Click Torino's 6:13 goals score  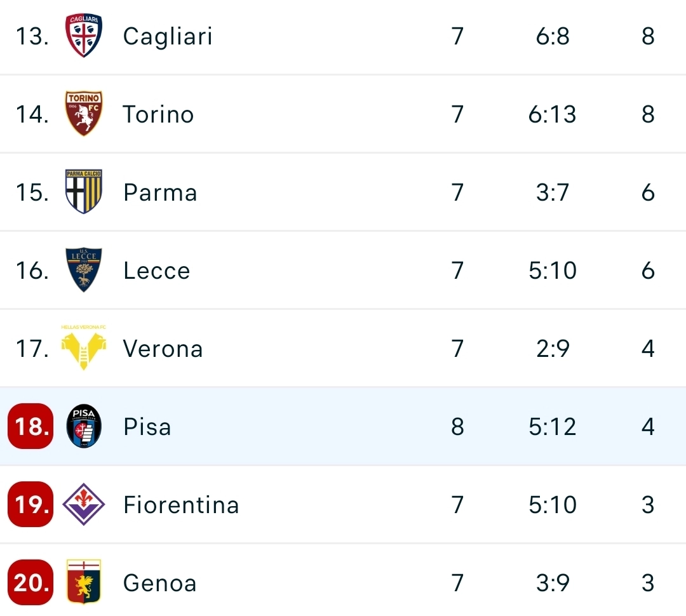coord(552,114)
